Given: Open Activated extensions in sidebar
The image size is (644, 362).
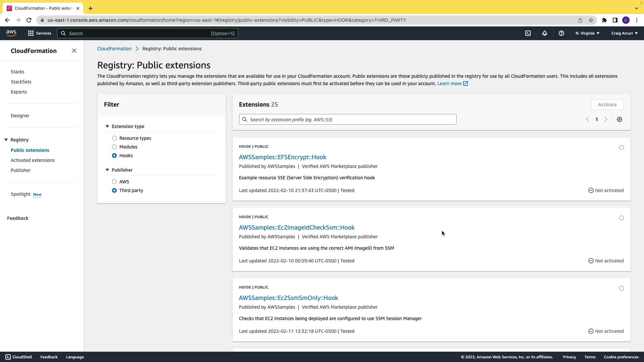Looking at the screenshot, I should tap(33, 160).
